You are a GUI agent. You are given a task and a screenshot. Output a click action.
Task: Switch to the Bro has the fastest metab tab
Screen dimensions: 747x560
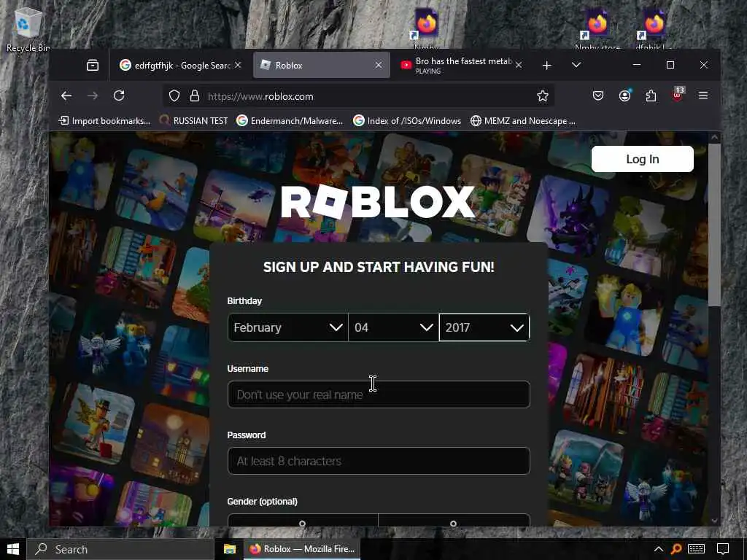[x=462, y=65]
